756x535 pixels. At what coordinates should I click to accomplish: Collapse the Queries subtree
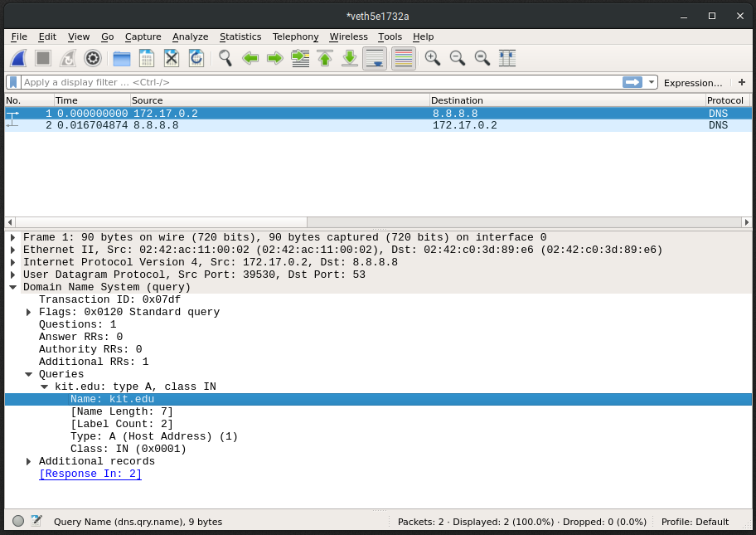click(x=29, y=374)
